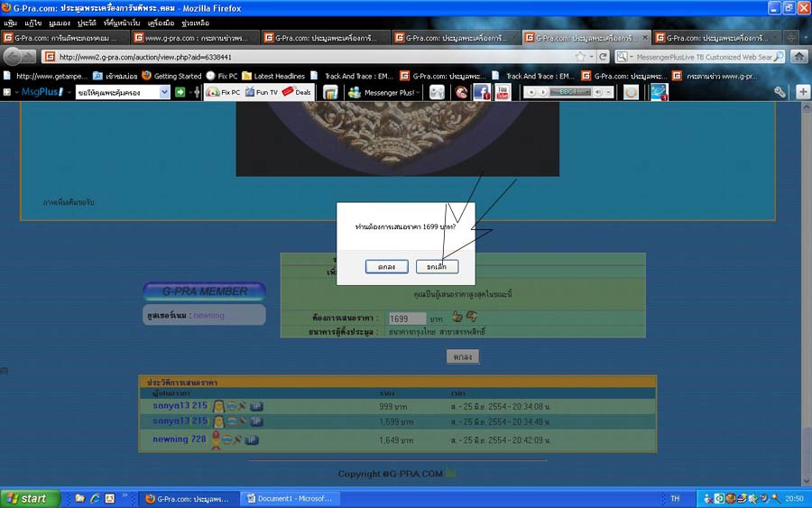The height and width of the screenshot is (508, 812).
Task: Click the Facebook icon in the toolbar
Action: pos(481,92)
